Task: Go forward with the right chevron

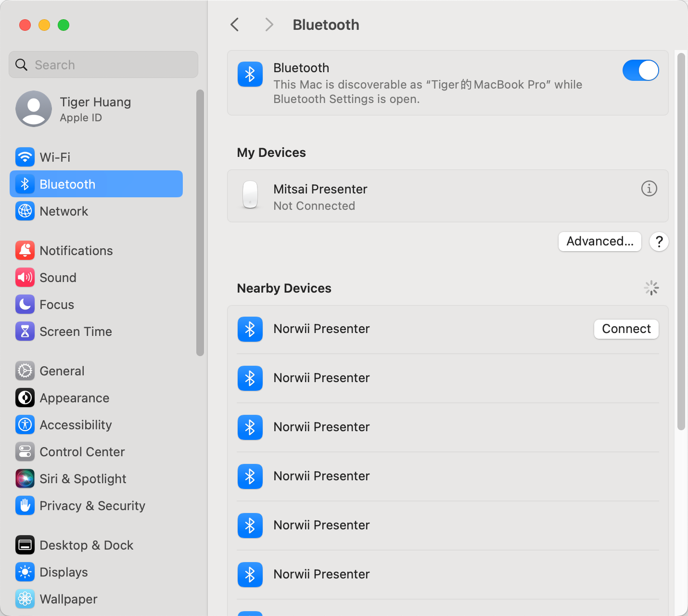Action: [x=269, y=25]
